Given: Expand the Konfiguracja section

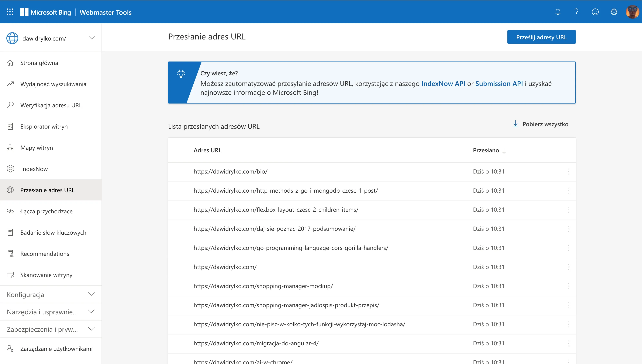Looking at the screenshot, I should 92,294.
